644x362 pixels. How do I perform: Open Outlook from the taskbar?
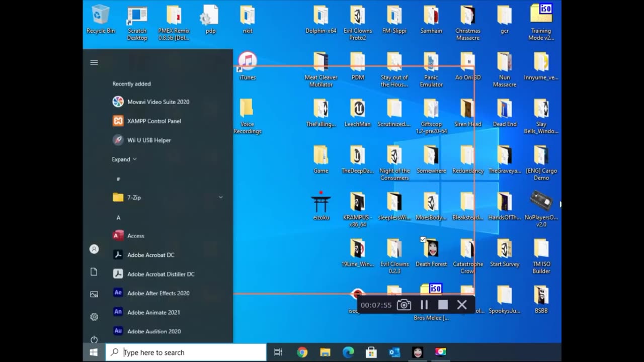pos(394,352)
